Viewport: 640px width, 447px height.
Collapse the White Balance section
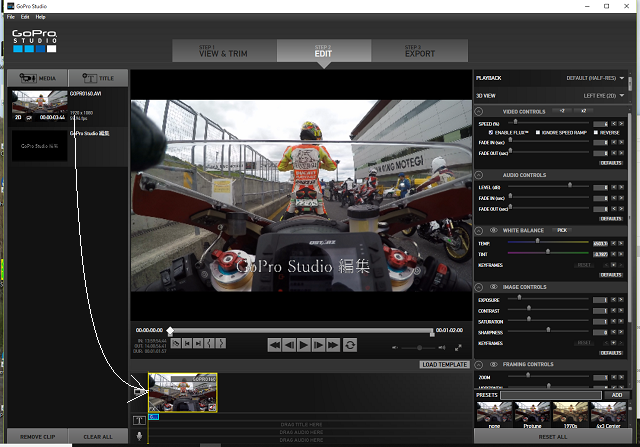479,231
